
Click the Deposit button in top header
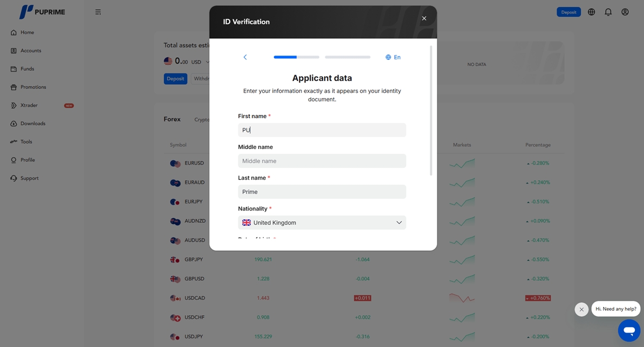coord(568,12)
